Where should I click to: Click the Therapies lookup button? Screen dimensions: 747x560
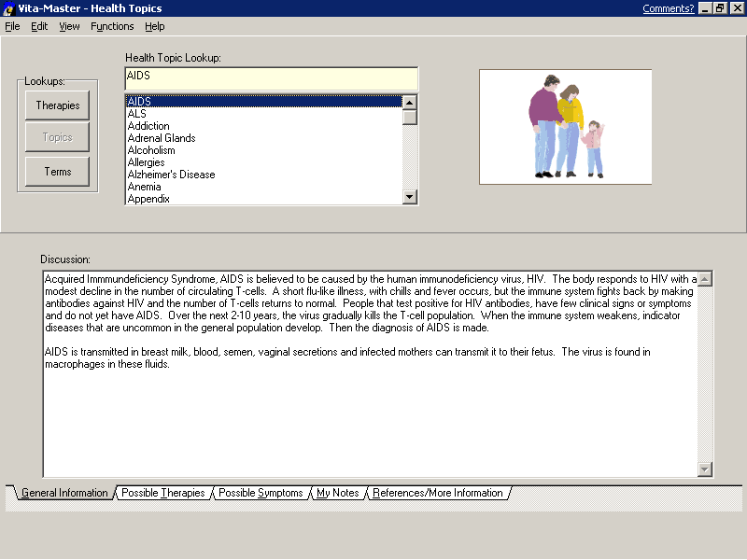(58, 105)
